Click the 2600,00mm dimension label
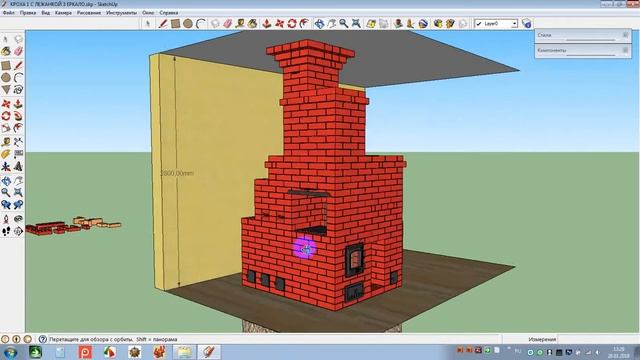640x360 pixels. [x=177, y=173]
